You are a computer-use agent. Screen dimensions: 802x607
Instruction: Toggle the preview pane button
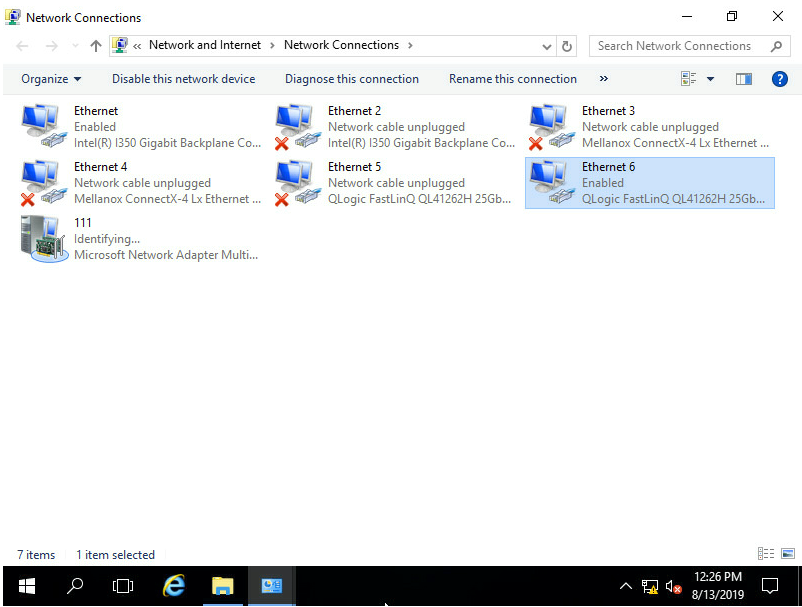pyautogui.click(x=744, y=79)
